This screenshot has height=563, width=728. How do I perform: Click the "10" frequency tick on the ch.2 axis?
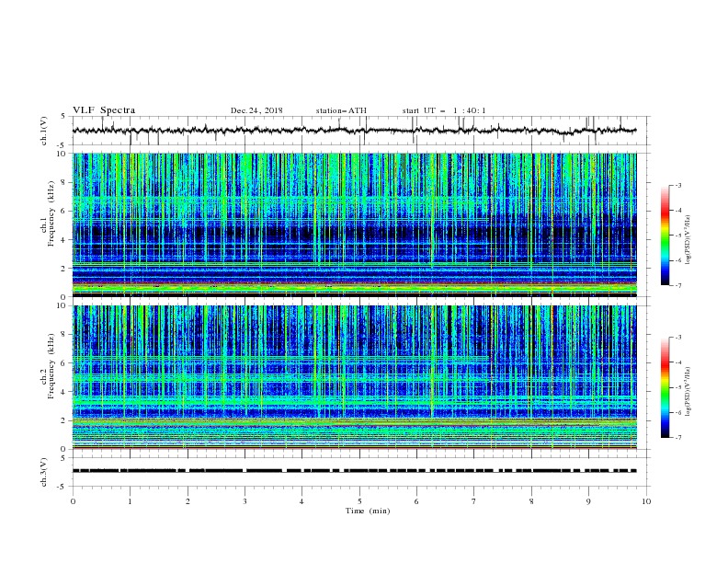(x=63, y=305)
